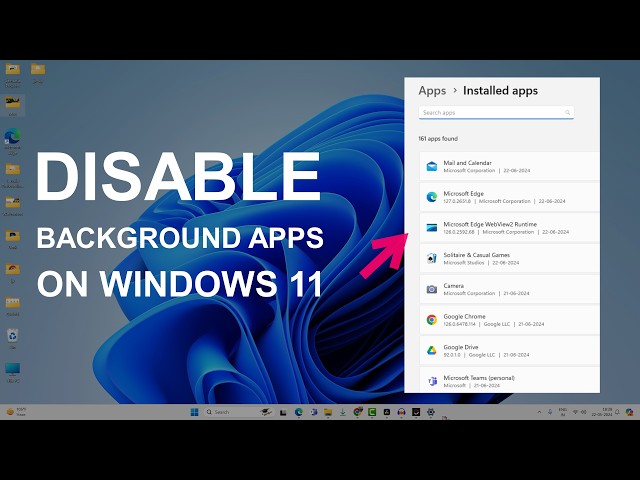Click the Camera app icon in the list
Screen dimensions: 640x480
[431, 289]
